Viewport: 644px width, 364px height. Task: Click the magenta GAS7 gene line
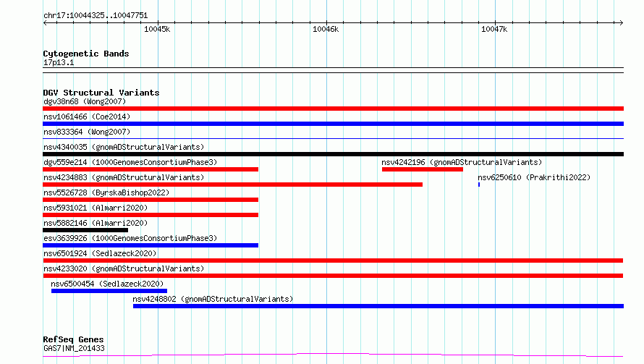coord(333,355)
